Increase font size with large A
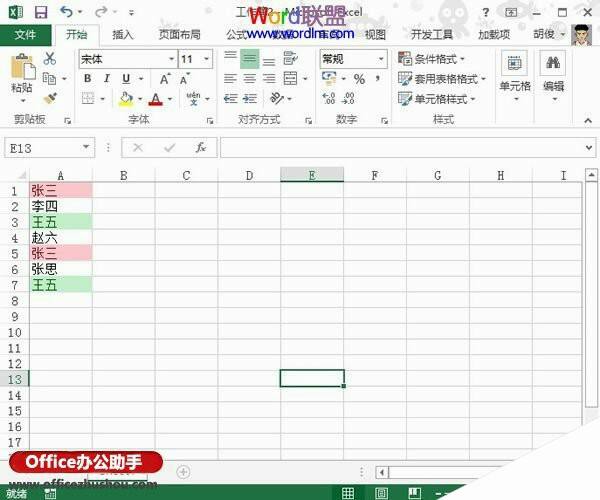The image size is (600, 500). pyautogui.click(x=165, y=79)
